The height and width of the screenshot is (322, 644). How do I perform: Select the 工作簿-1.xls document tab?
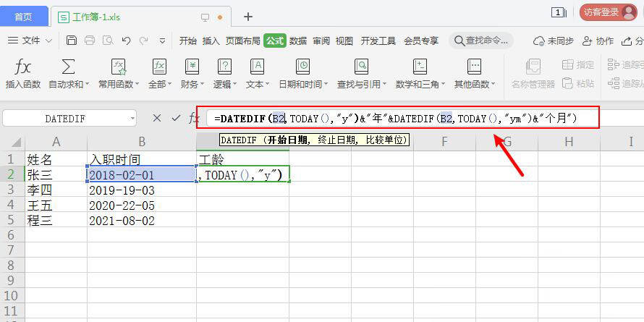coord(140,17)
